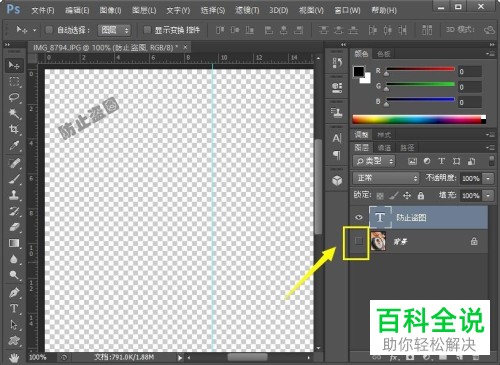Screen dimensions: 500x365
Task: Select the Healing Brush tool
Action: pyautogui.click(x=14, y=163)
